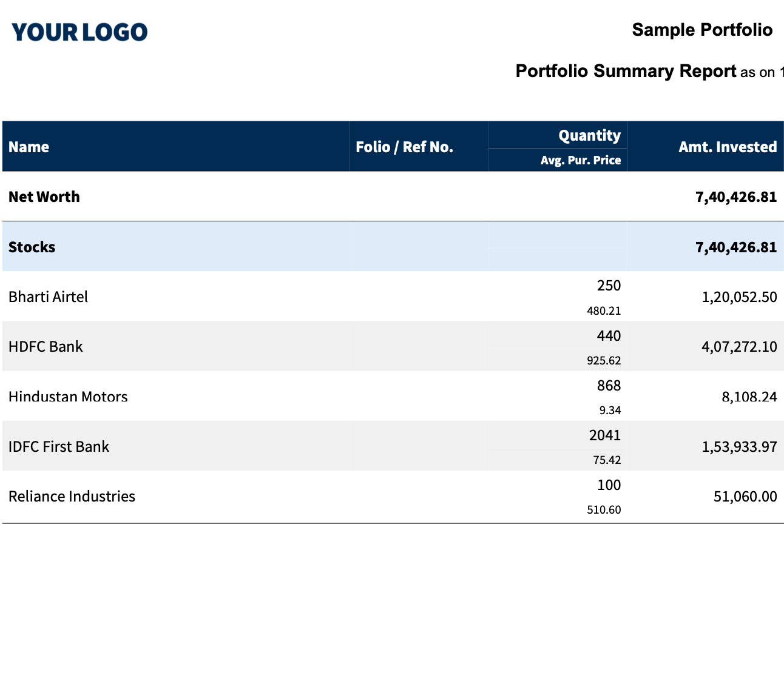This screenshot has width=784, height=678.
Task: Click Bharti Airtel average price 480.21
Action: (604, 310)
